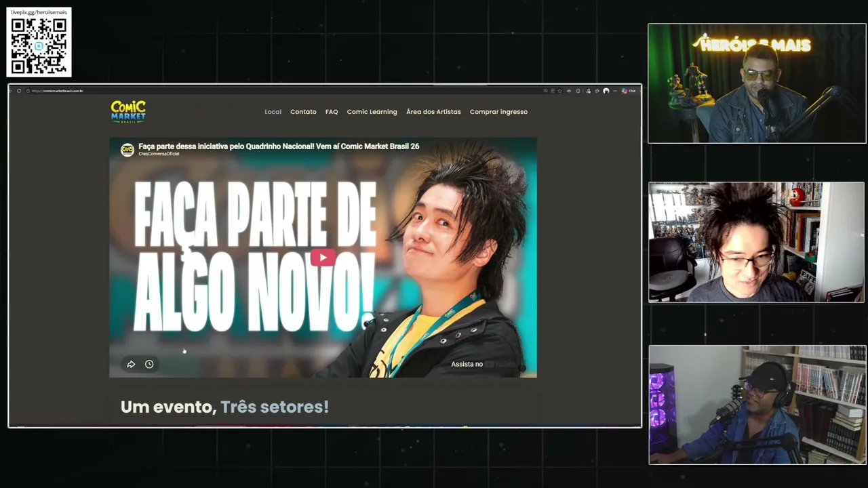The image size is (868, 488).
Task: Open the Comic Learning menu item
Action: [372, 112]
